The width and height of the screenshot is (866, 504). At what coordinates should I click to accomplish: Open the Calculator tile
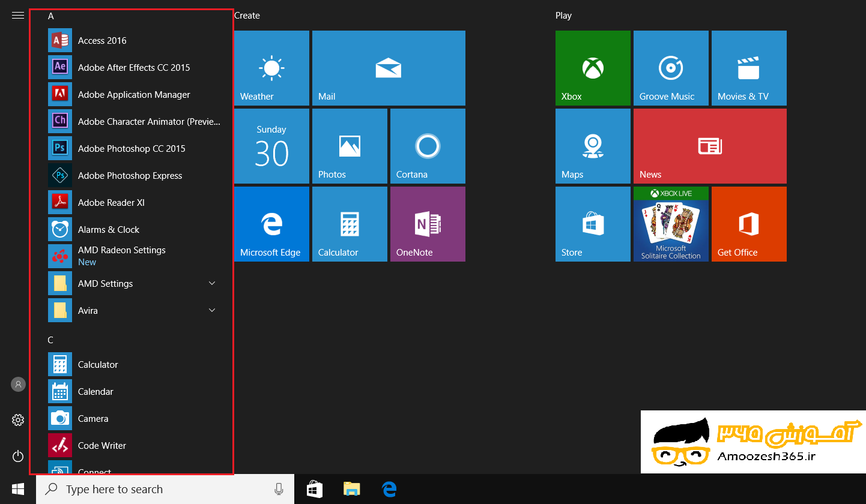(x=350, y=224)
